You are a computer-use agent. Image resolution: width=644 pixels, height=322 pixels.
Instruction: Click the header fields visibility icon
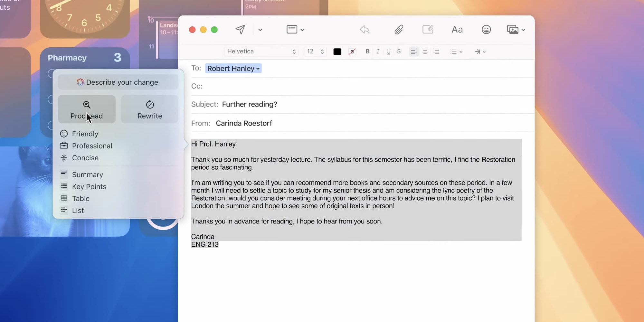tap(292, 29)
